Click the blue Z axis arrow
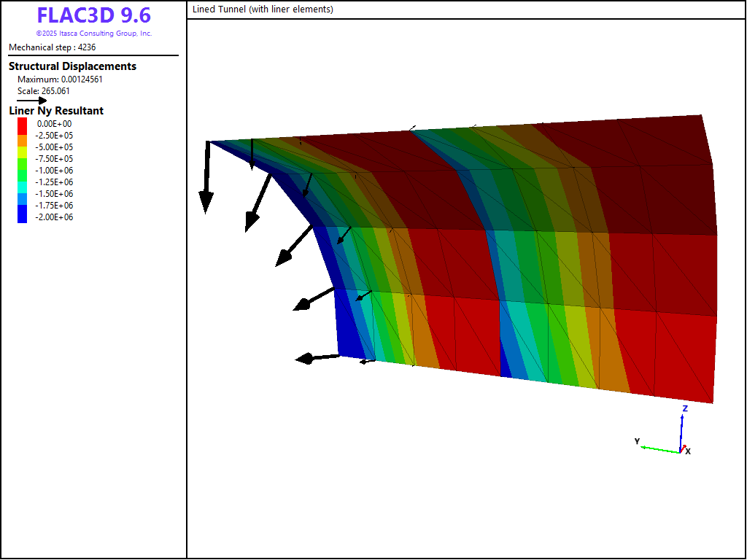747x560 pixels. click(684, 429)
